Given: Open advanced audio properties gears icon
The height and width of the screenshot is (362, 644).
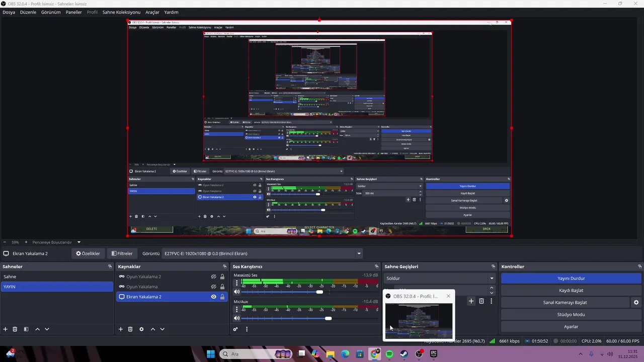Looking at the screenshot, I should coord(235,329).
